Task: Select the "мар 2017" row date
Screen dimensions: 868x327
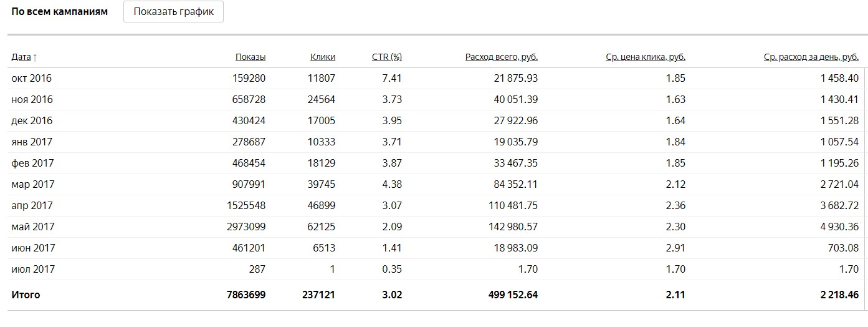Action: [33, 184]
